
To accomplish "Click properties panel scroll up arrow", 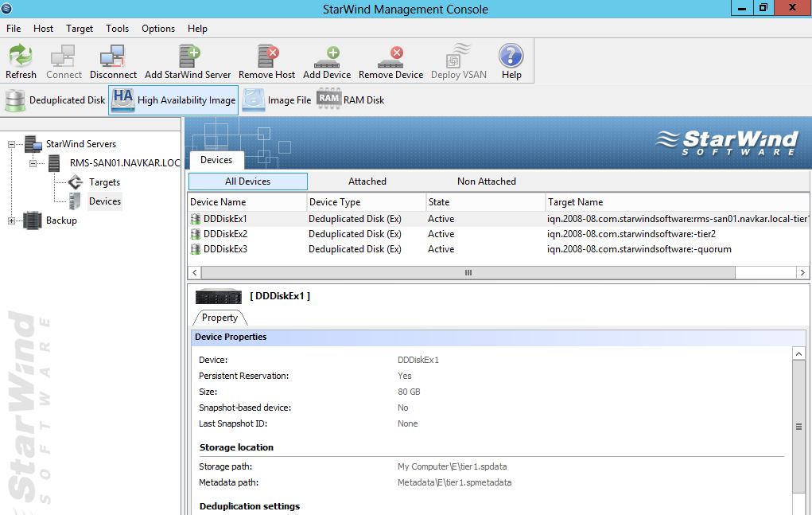I will [798, 354].
